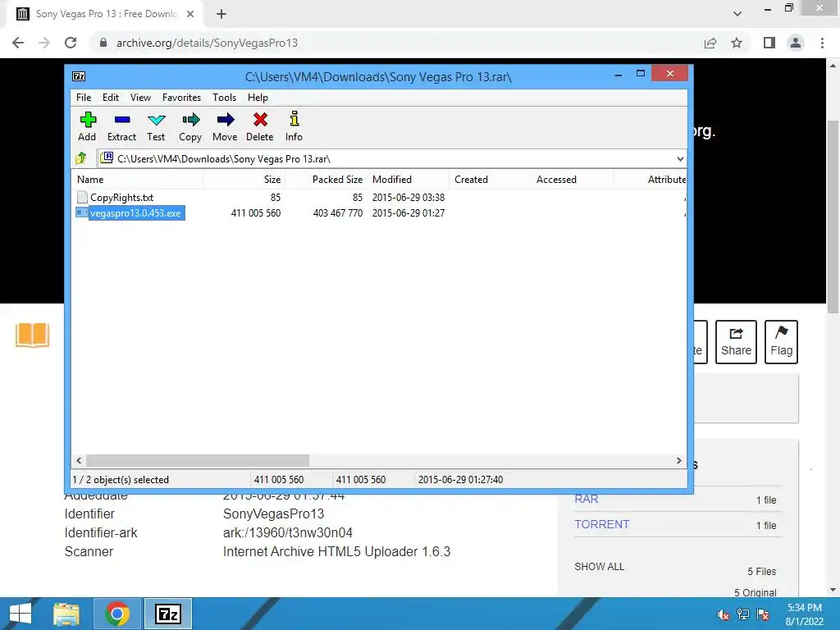Sort by the Created column header
This screenshot has height=630, width=840.
click(x=489, y=180)
